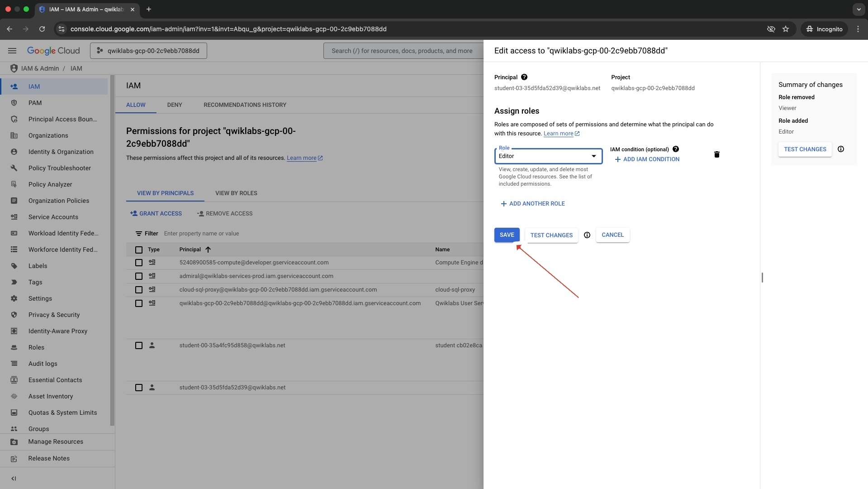The image size is (868, 489).
Task: Open the project picker qwiklabs-gcp-00-2c9ebb7088dd
Action: 148,51
